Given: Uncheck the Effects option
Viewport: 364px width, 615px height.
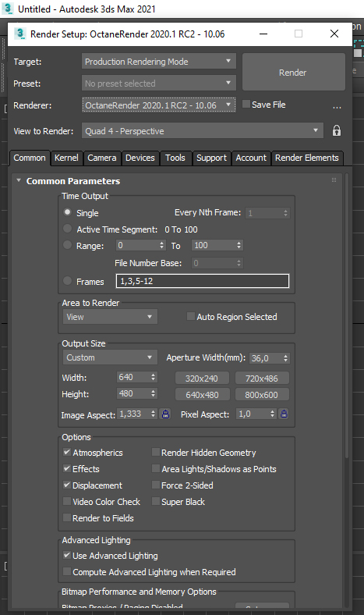Looking at the screenshot, I should pos(67,469).
